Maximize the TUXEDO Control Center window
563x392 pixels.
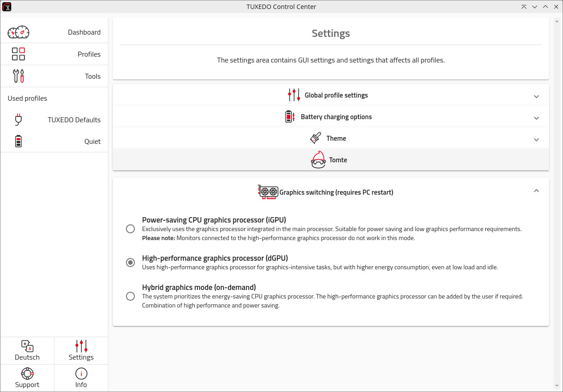point(545,7)
